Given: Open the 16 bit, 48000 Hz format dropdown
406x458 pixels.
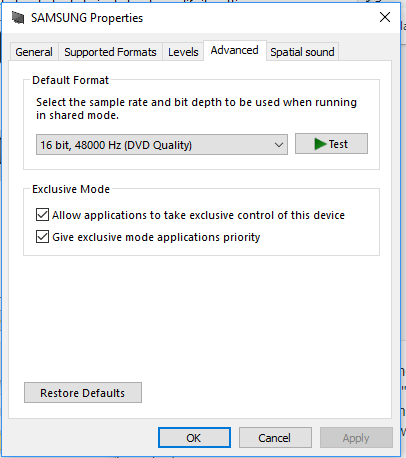Looking at the screenshot, I should pos(162,145).
